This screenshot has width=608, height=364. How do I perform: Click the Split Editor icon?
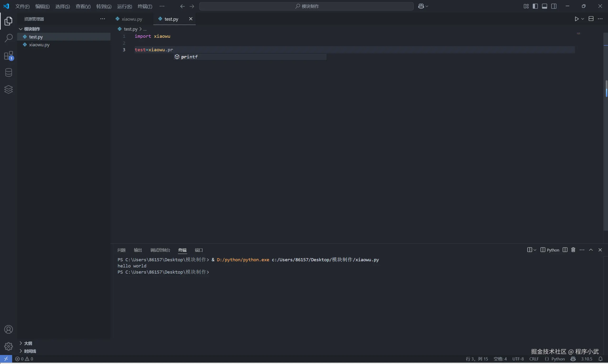tap(591, 19)
